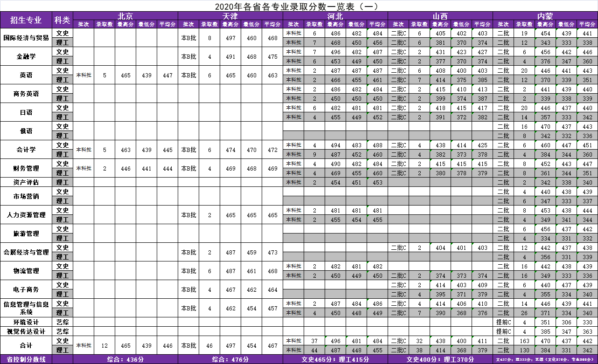
Task: Select the 合计 total row label
Action: tap(26, 345)
